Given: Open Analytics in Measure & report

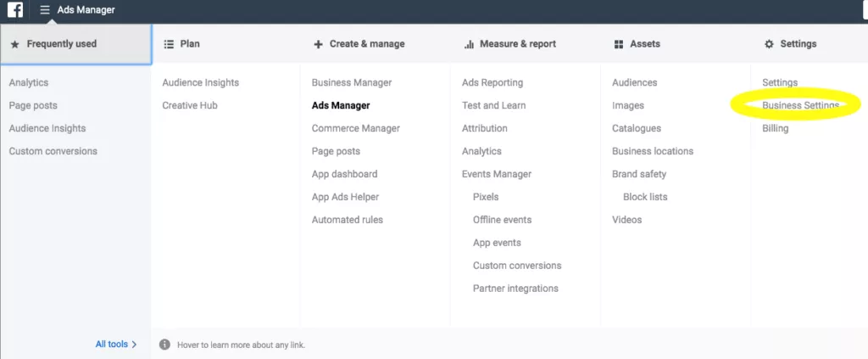Looking at the screenshot, I should pos(481,151).
